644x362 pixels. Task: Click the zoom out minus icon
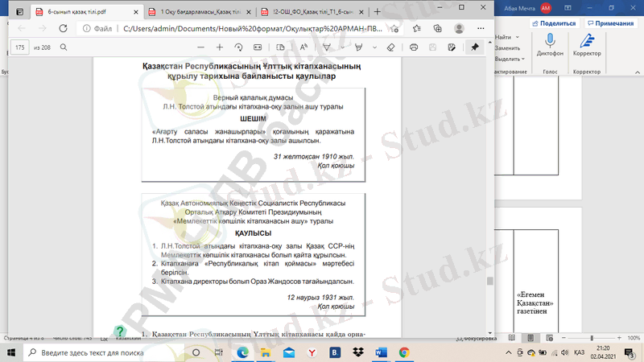(200, 47)
